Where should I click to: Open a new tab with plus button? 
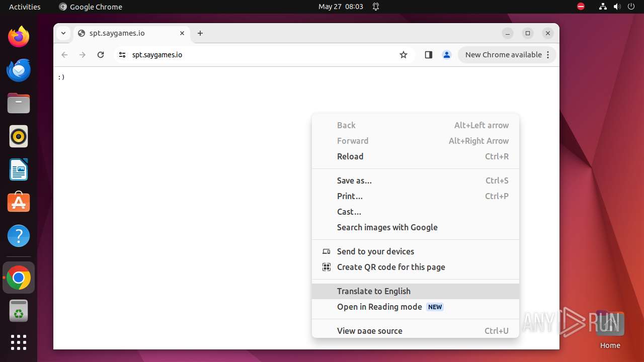click(x=200, y=33)
